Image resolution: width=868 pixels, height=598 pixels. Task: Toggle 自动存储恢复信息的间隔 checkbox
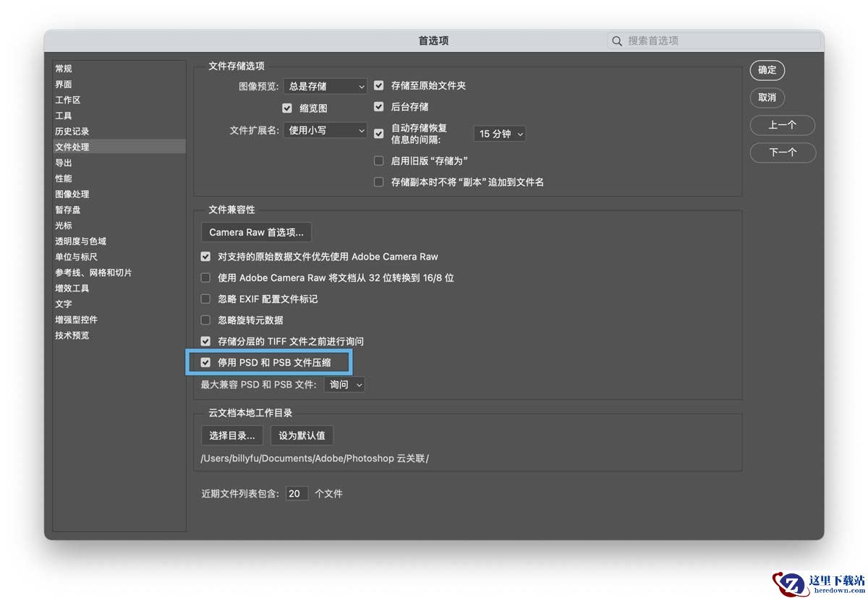pyautogui.click(x=378, y=134)
